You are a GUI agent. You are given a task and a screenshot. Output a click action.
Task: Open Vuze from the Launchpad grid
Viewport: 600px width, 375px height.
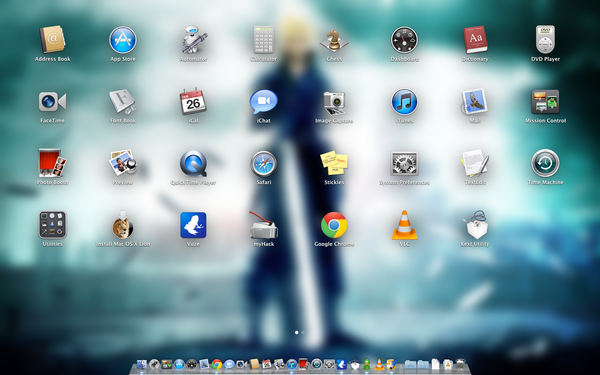(x=193, y=225)
